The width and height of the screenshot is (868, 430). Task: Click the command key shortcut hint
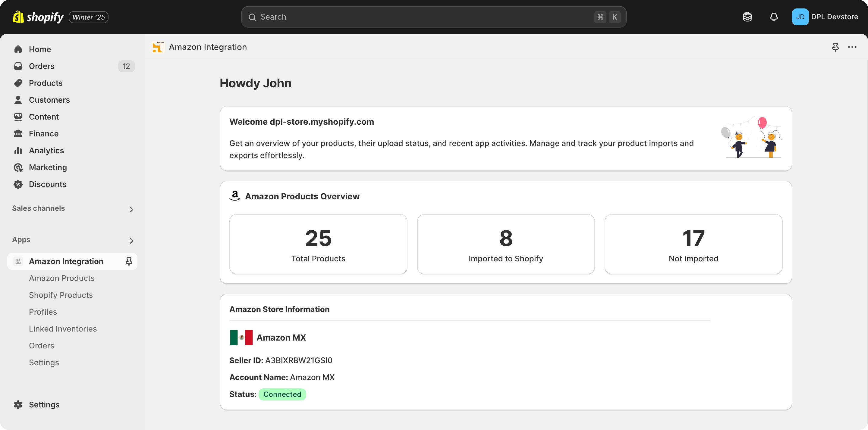(x=600, y=17)
